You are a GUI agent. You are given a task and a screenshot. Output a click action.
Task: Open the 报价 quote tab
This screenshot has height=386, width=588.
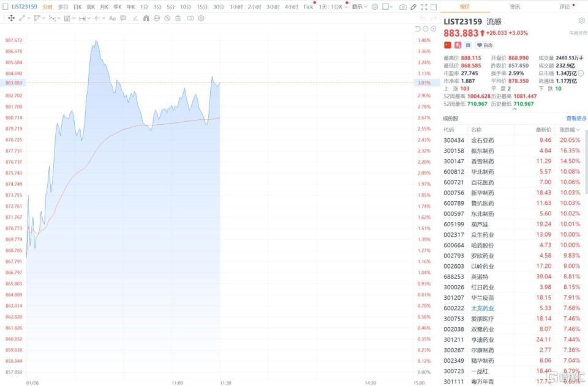coord(465,7)
